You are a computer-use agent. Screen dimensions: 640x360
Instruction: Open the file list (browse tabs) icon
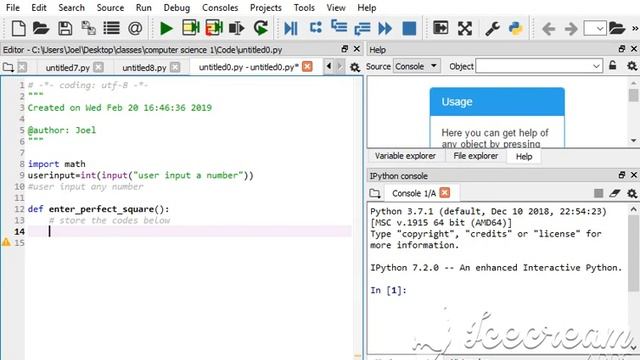pos(111,29)
